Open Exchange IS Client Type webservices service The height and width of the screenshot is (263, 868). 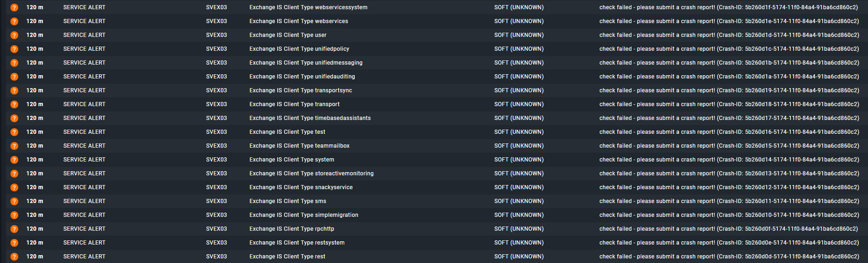298,21
